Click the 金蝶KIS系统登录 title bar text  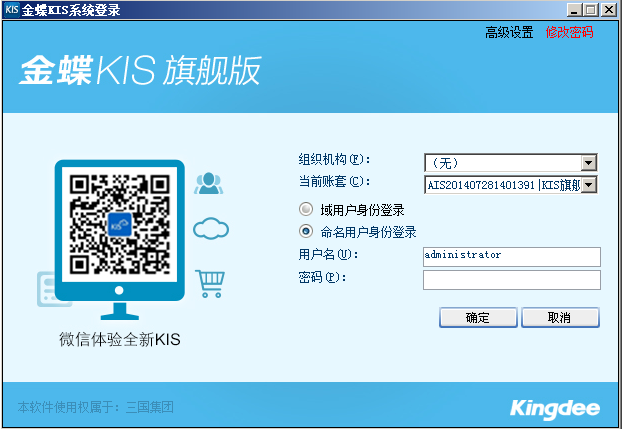tap(71, 10)
